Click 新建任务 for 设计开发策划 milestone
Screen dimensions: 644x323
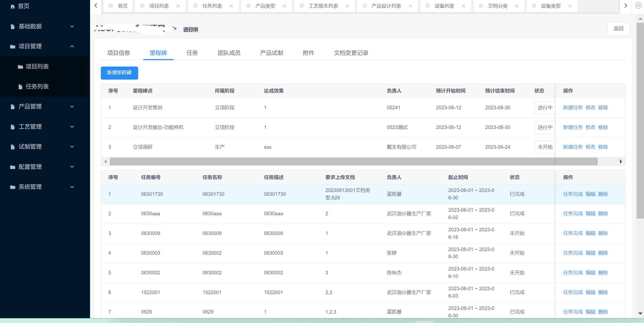573,108
